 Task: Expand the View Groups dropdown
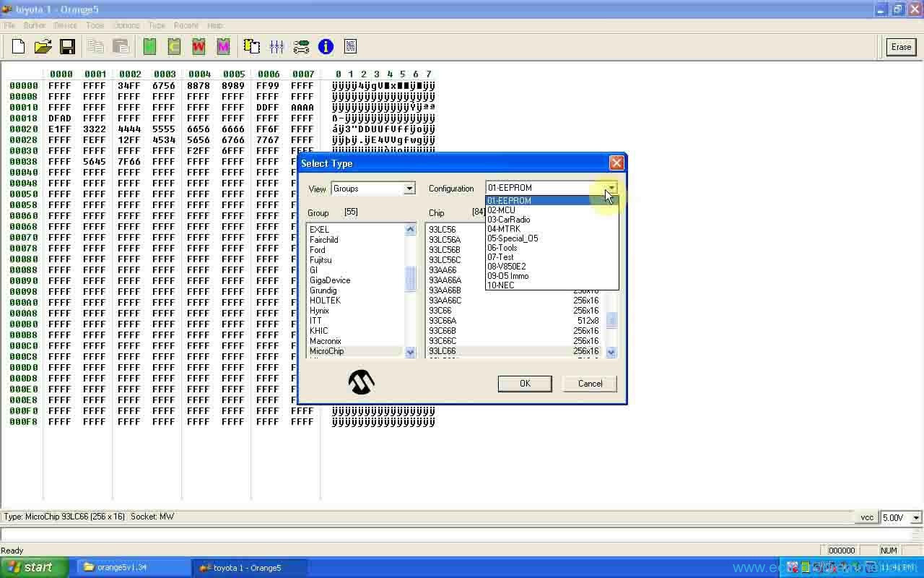click(x=409, y=189)
